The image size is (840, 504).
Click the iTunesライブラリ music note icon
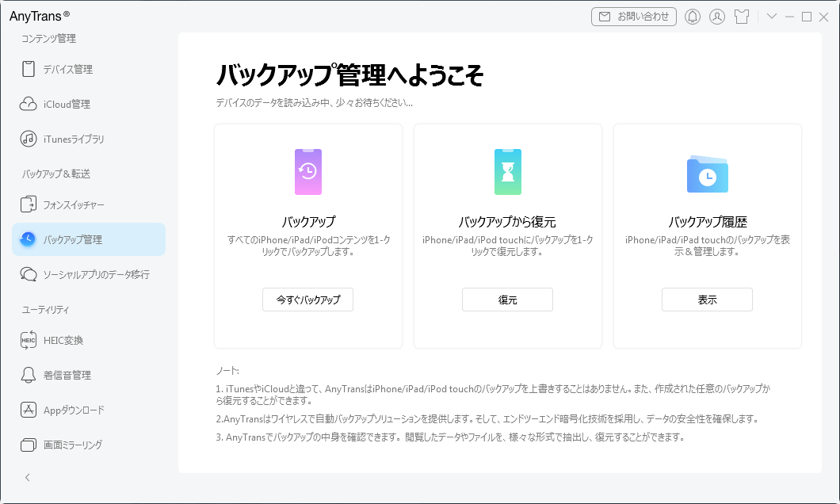(x=29, y=139)
